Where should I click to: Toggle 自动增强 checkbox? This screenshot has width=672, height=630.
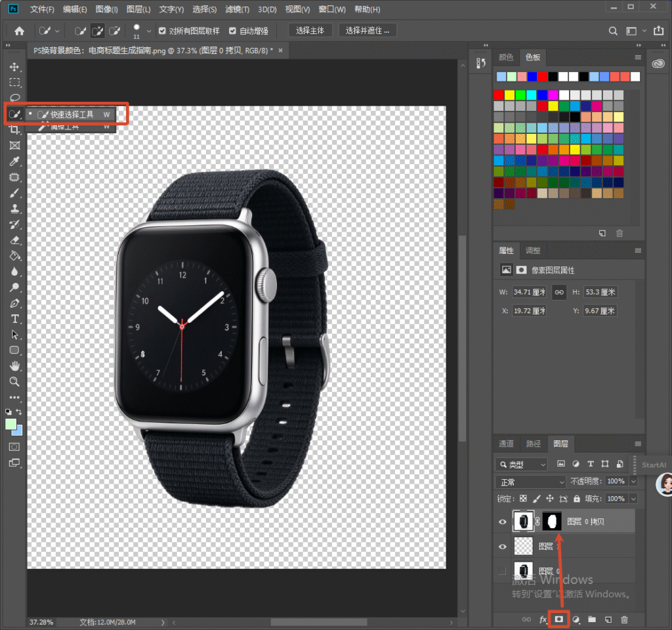[232, 31]
